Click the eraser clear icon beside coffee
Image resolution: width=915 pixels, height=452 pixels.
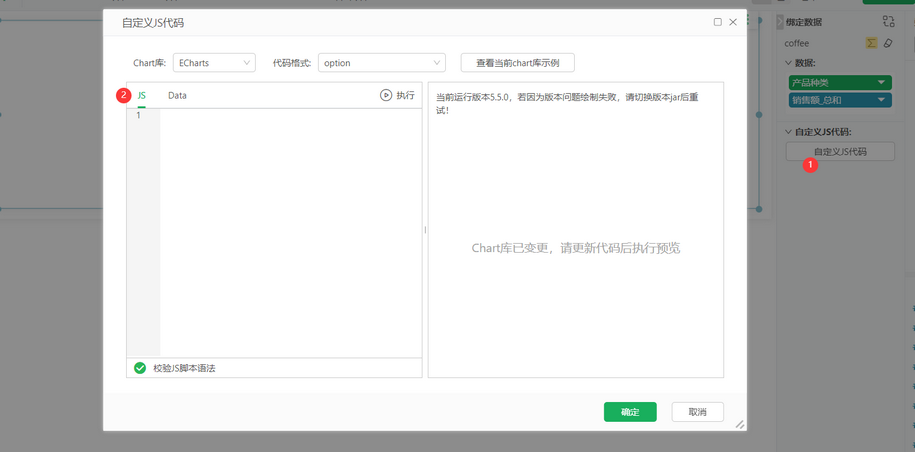click(x=888, y=43)
